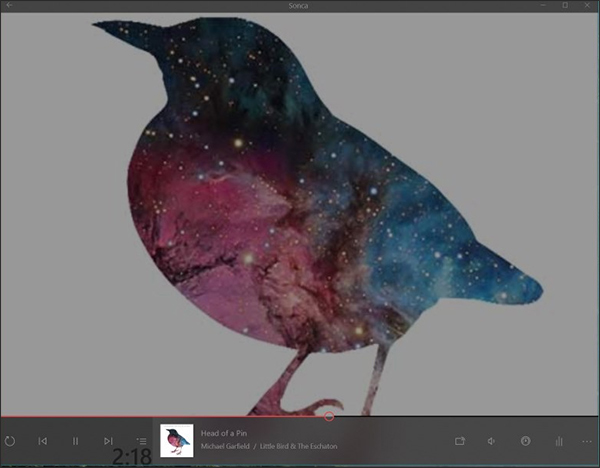Click the circular timer icon in player bar

525,441
